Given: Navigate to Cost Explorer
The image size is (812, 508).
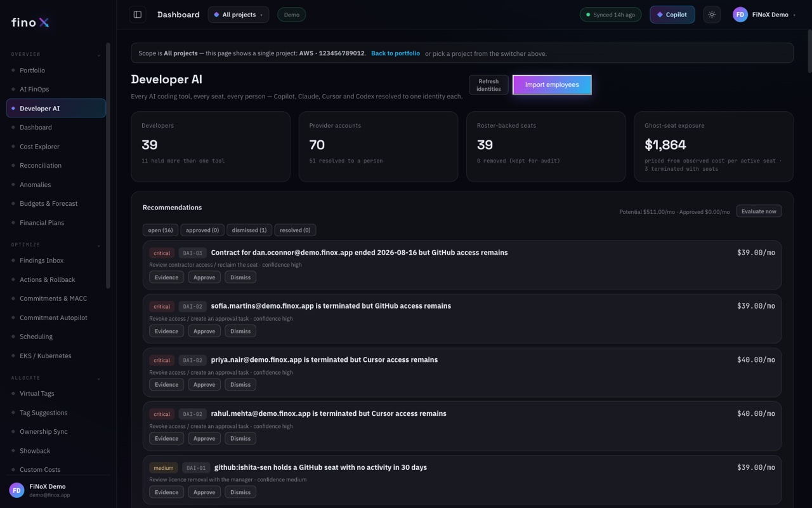Looking at the screenshot, I should pyautogui.click(x=56, y=147).
